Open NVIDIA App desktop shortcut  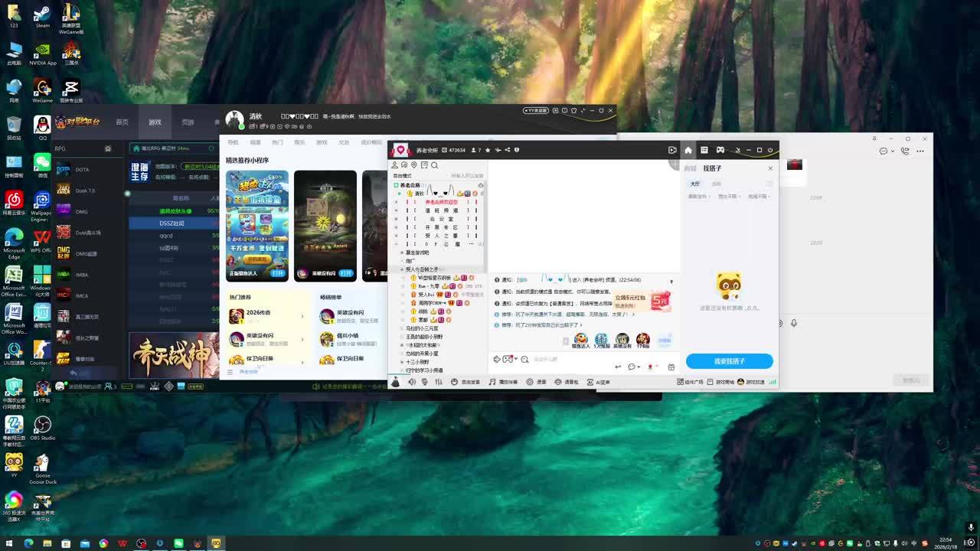43,53
